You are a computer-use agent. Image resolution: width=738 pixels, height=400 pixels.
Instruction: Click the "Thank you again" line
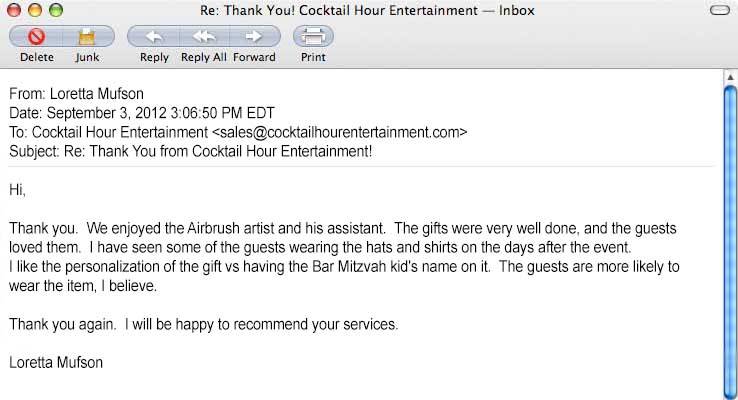point(203,324)
